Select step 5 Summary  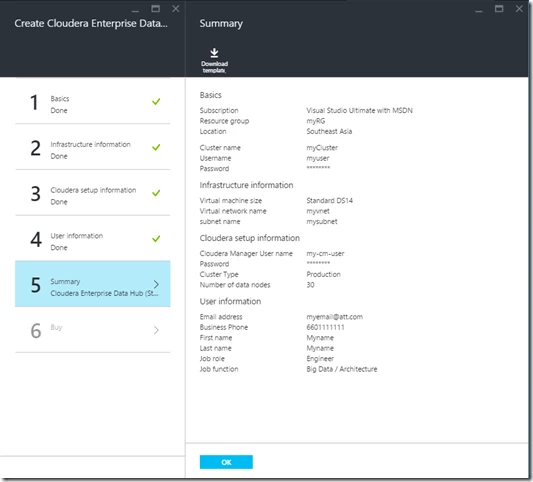(x=92, y=284)
